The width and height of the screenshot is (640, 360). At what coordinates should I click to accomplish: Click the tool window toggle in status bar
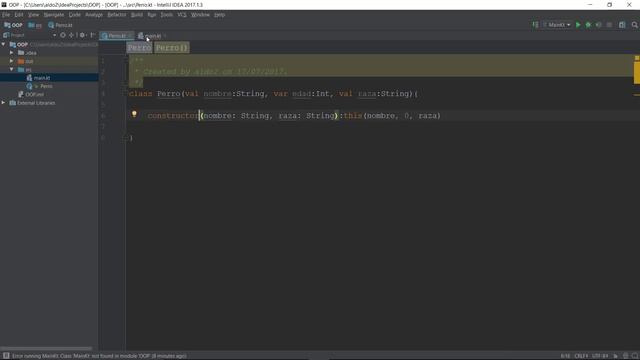point(6,356)
